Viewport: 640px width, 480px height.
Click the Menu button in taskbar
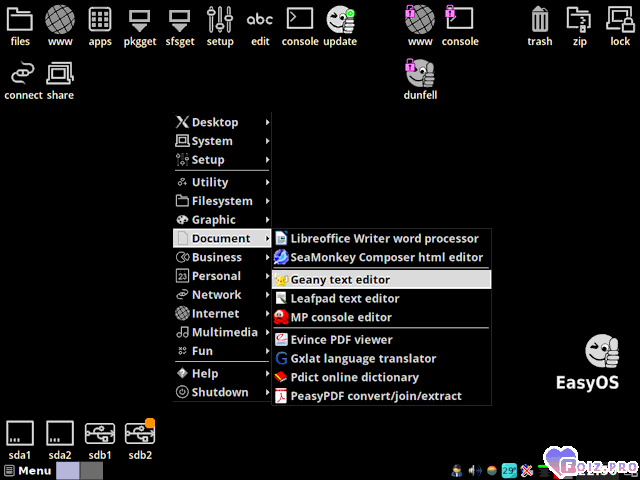[x=28, y=471]
